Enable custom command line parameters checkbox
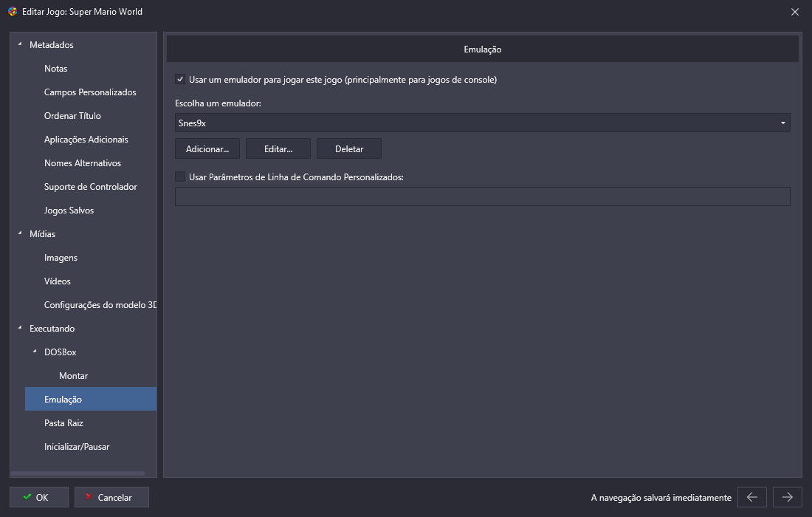The width and height of the screenshot is (812, 517). (180, 177)
